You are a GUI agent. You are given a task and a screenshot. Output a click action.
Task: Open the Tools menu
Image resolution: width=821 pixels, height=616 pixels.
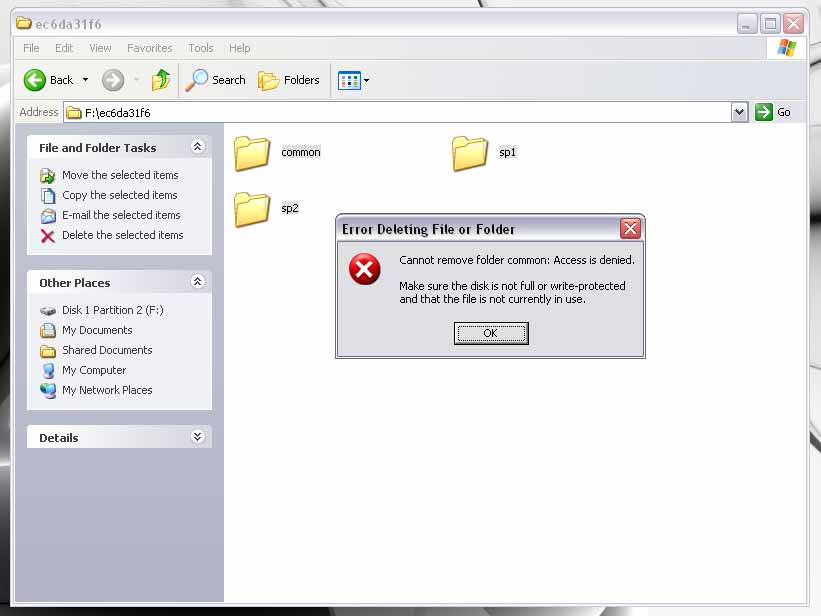(201, 48)
